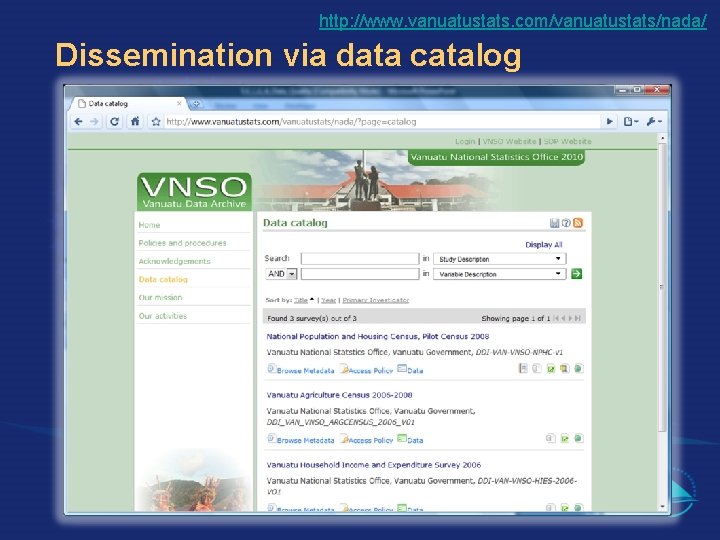The height and width of the screenshot is (540, 720).
Task: Click the globe icon in Agriculture Census row
Action: pyautogui.click(x=579, y=439)
